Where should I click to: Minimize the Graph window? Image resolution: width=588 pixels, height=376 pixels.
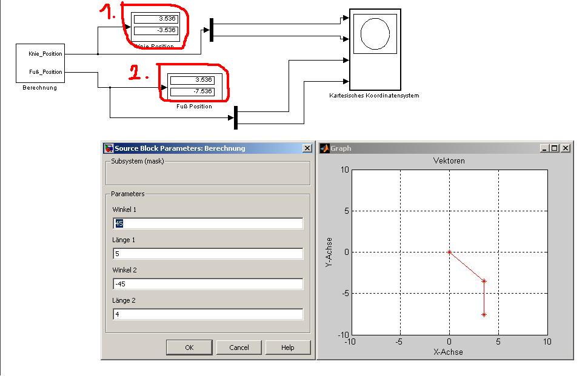[545, 148]
